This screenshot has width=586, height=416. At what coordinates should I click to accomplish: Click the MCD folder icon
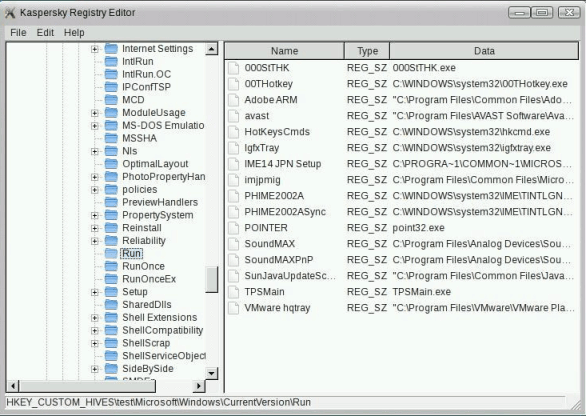tap(111, 100)
